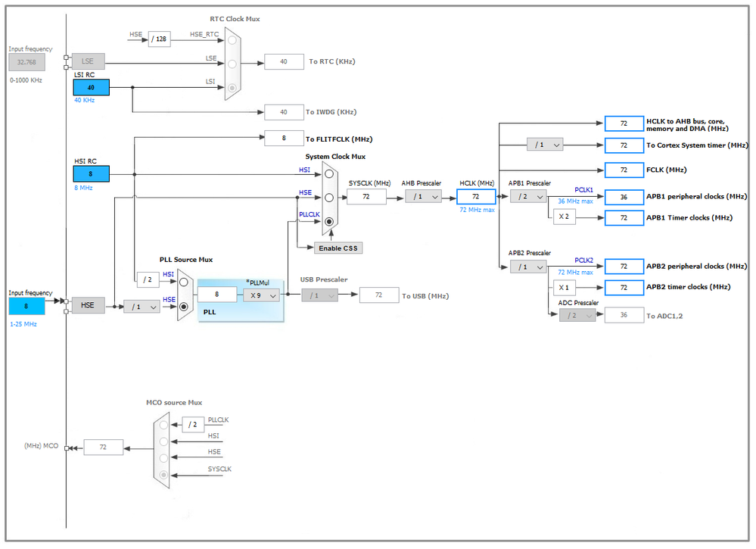
Task: Open the Cortex System timer divider dropdown
Action: click(x=545, y=145)
